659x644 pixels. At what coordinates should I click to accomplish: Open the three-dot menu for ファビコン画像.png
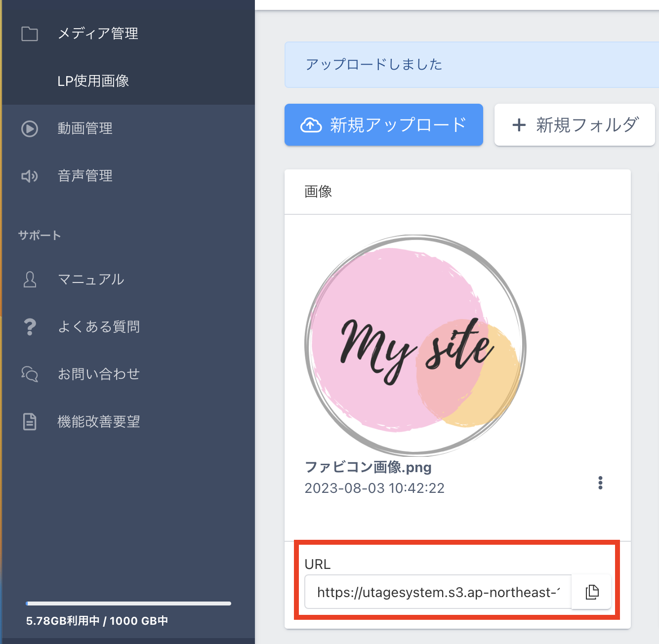click(600, 483)
